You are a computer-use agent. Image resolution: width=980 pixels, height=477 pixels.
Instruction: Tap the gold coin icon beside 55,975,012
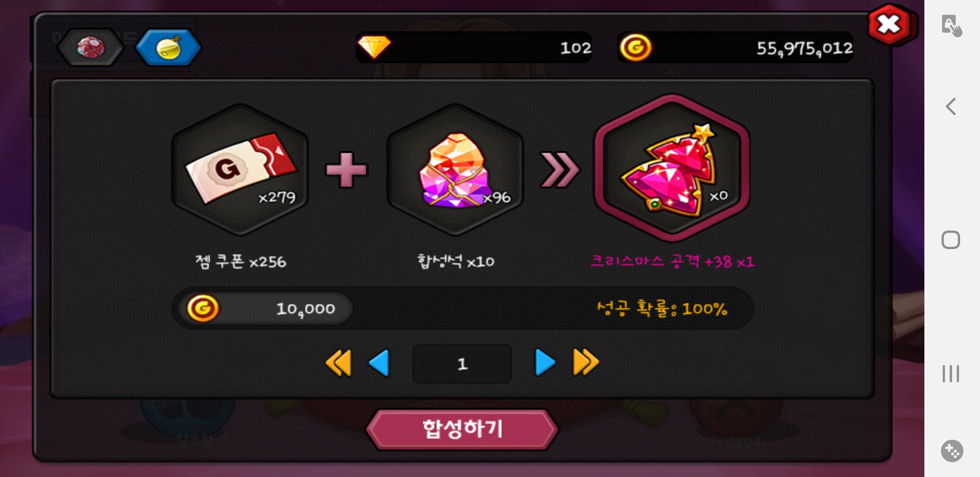click(635, 47)
